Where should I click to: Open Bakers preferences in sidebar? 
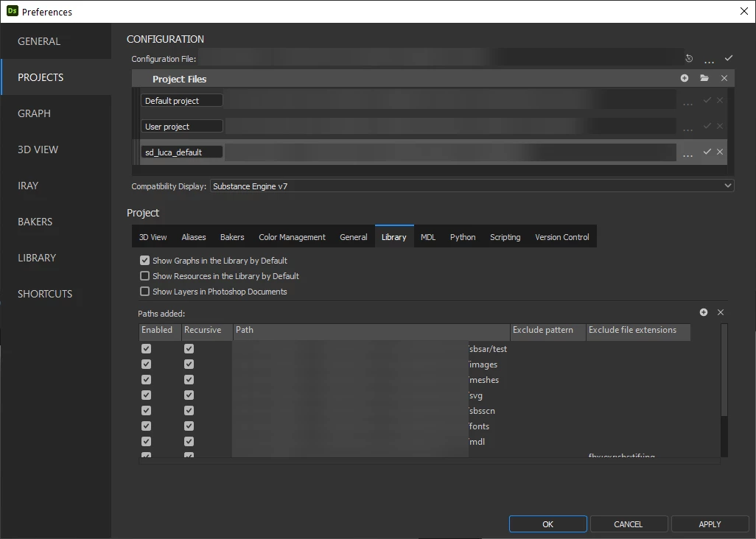tap(56, 222)
